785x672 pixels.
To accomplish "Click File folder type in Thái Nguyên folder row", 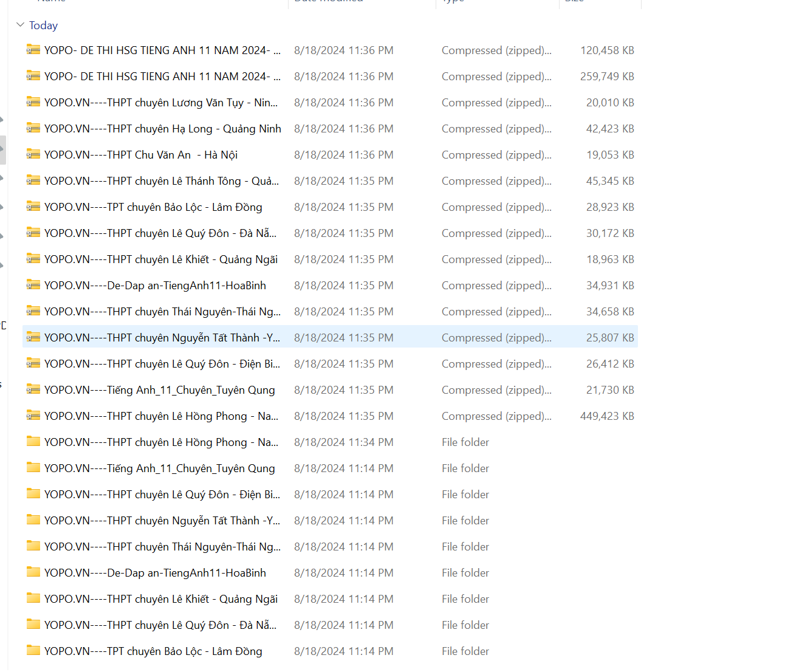I will [465, 547].
